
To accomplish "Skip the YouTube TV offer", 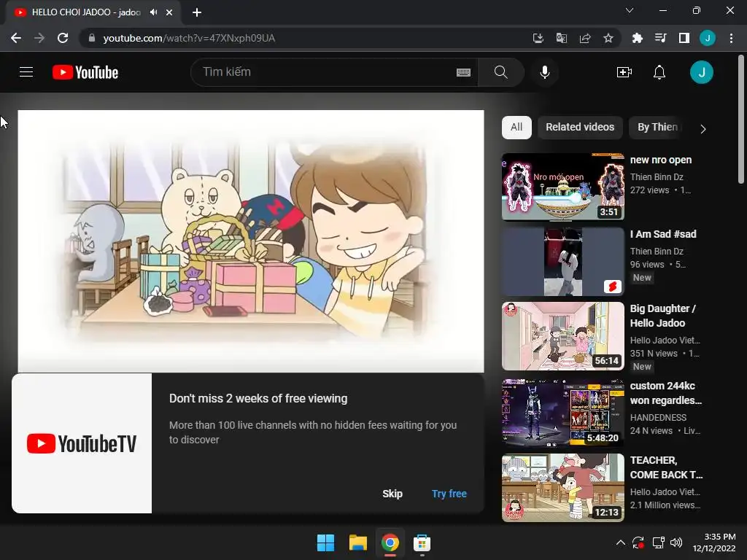I will pyautogui.click(x=392, y=494).
